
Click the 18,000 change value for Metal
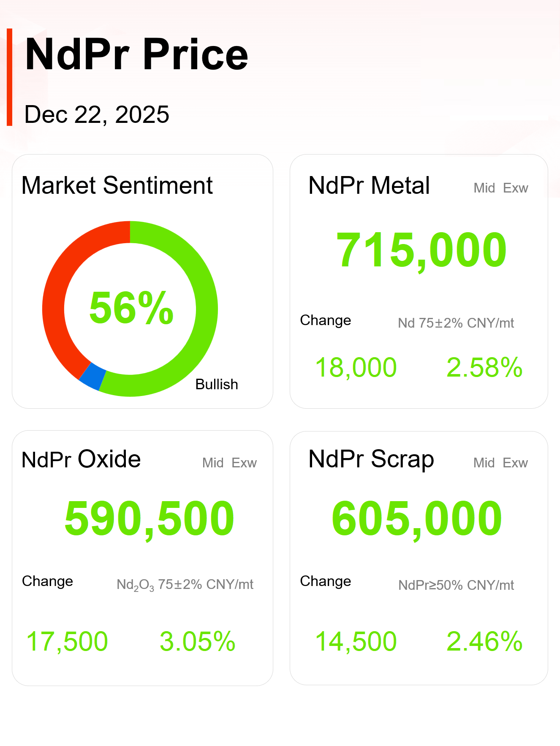coord(356,367)
